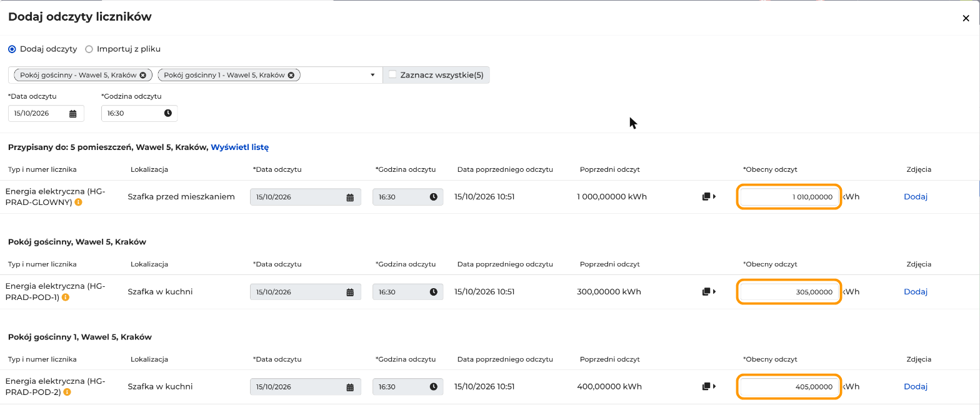Click location text 'Szafka przed mieszkaniem'
980x415 pixels.
coord(181,197)
